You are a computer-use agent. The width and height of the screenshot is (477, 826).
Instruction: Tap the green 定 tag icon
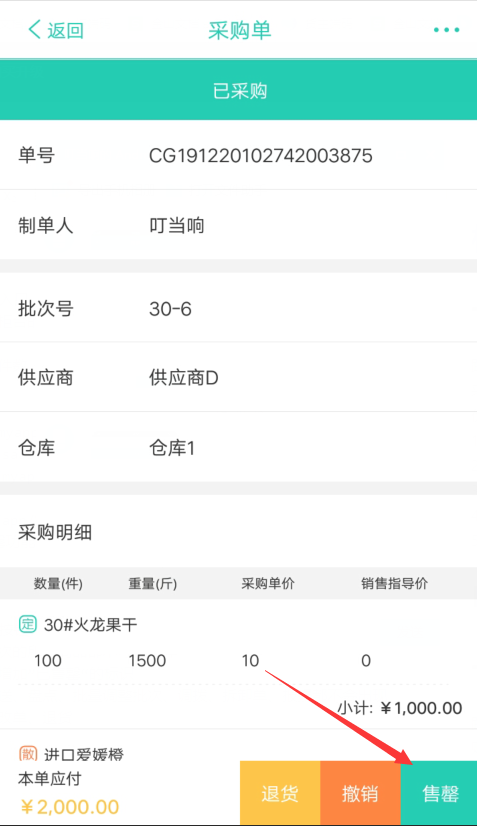(27, 624)
